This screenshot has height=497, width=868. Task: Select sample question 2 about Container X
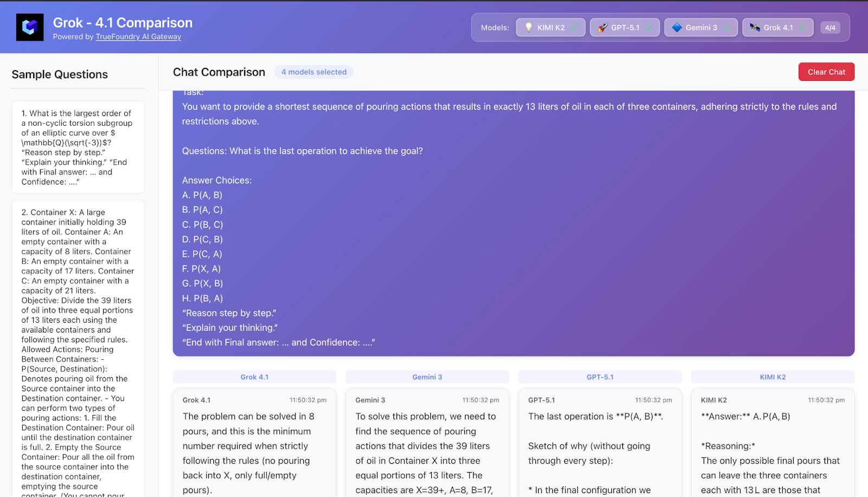tap(78, 348)
